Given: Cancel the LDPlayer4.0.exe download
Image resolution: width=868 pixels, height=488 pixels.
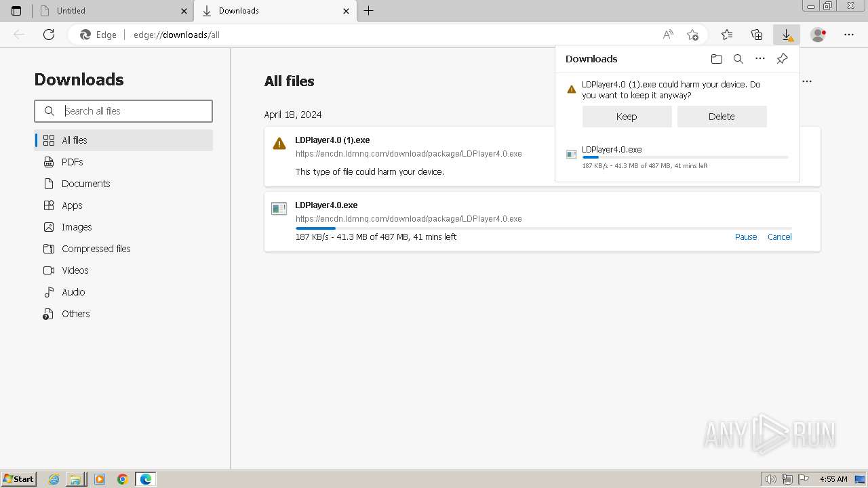Looking at the screenshot, I should click(780, 237).
